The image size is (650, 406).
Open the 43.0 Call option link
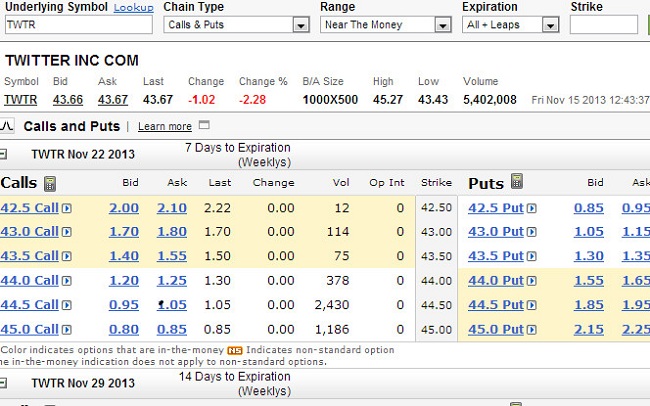tap(29, 231)
